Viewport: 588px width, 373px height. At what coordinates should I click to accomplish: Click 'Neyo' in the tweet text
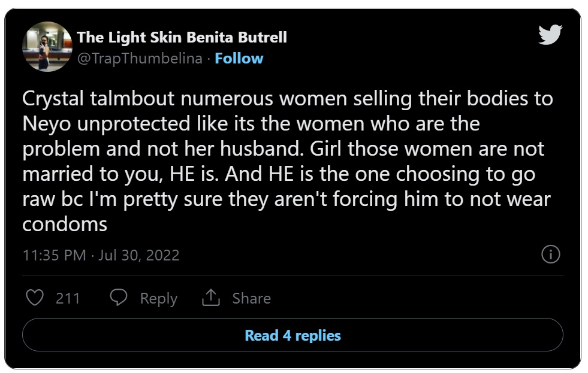47,125
